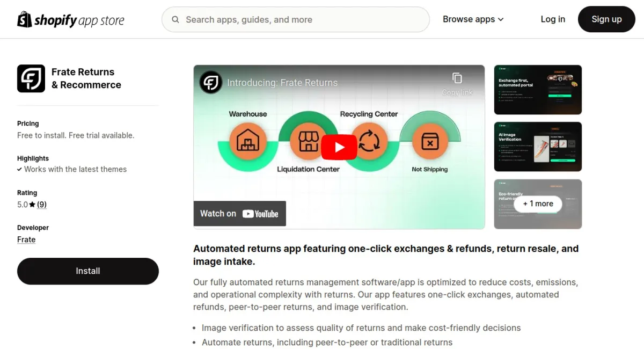Install the Frate Returns app

(88, 271)
